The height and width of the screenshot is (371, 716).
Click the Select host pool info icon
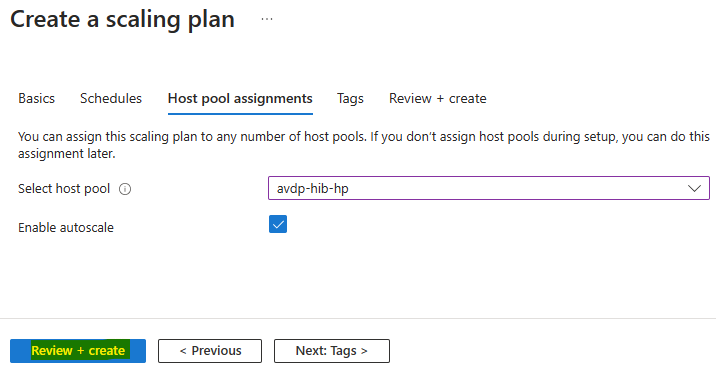[125, 189]
